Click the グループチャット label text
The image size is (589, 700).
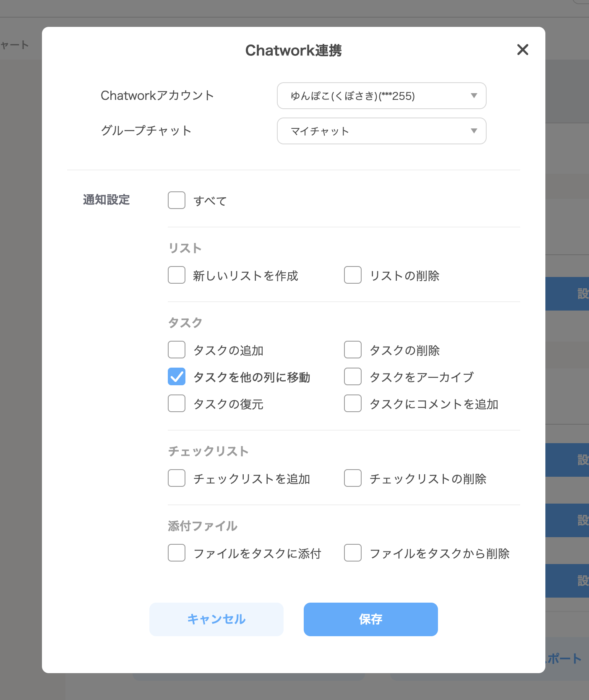(146, 131)
